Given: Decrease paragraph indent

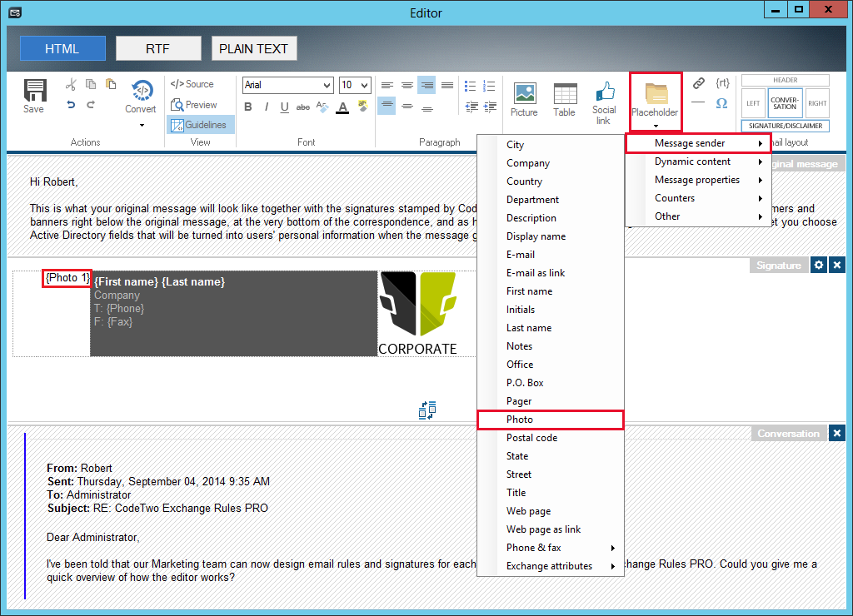Looking at the screenshot, I should point(471,107).
